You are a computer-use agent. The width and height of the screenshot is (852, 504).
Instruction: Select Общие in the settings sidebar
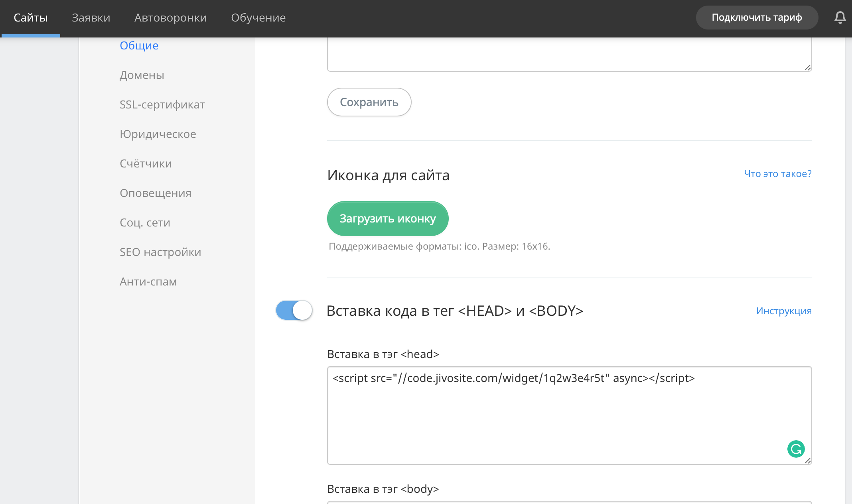[x=139, y=45]
